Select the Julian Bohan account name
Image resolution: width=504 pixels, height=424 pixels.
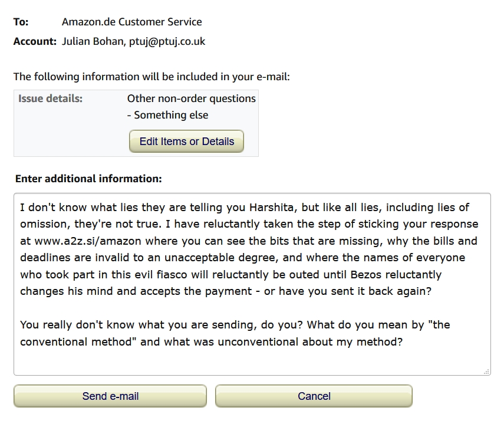pyautogui.click(x=93, y=41)
